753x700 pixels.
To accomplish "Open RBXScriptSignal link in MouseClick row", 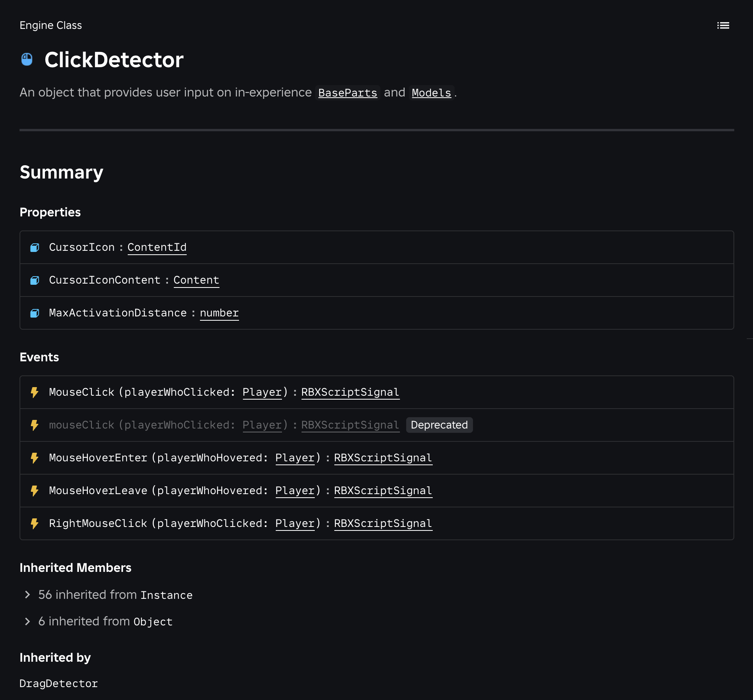I will coord(350,392).
